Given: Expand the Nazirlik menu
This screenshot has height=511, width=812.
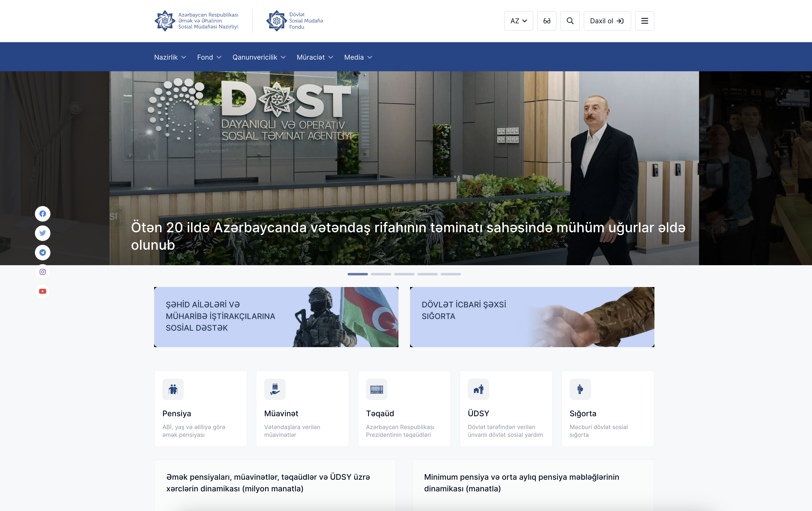Looking at the screenshot, I should (x=170, y=57).
